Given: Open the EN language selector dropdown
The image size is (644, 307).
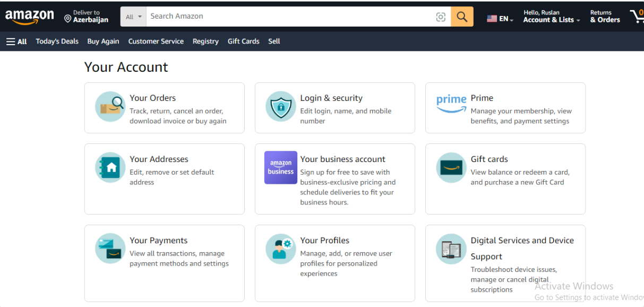Looking at the screenshot, I should pyautogui.click(x=500, y=19).
